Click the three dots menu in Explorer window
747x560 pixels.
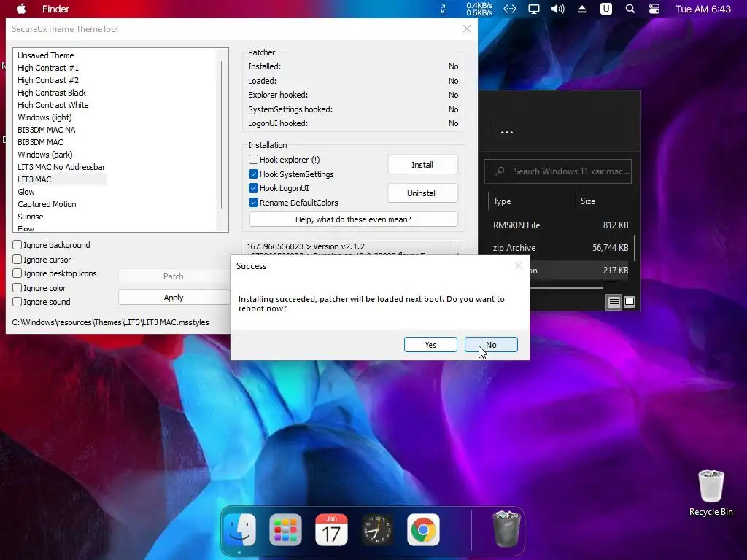[x=507, y=133]
